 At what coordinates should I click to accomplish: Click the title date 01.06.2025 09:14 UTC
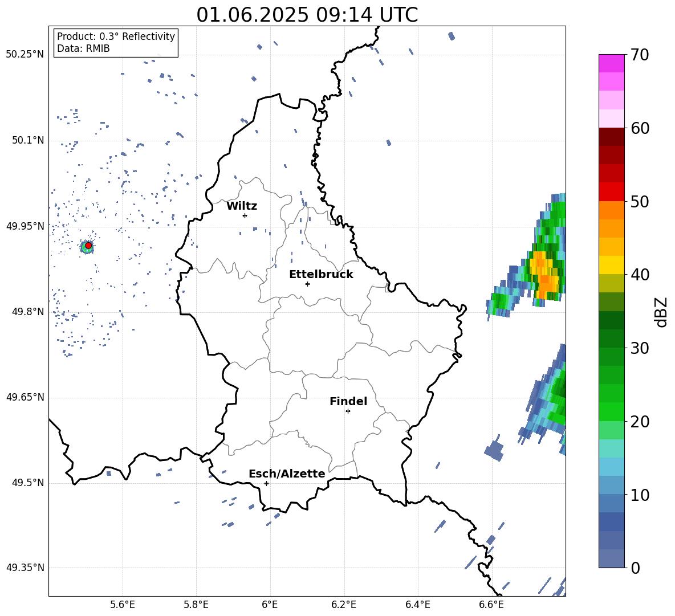coord(307,15)
